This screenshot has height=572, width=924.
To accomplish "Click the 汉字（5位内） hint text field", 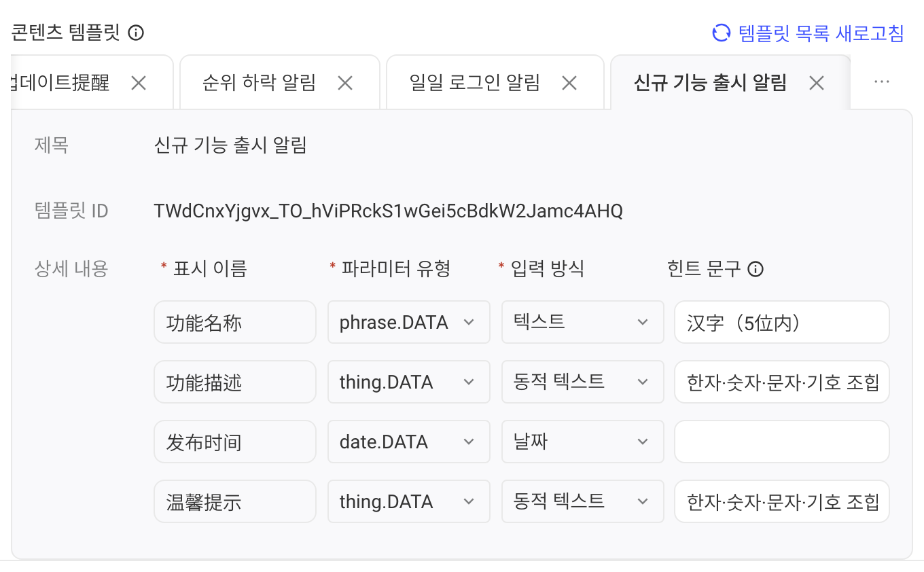I will pos(782,322).
